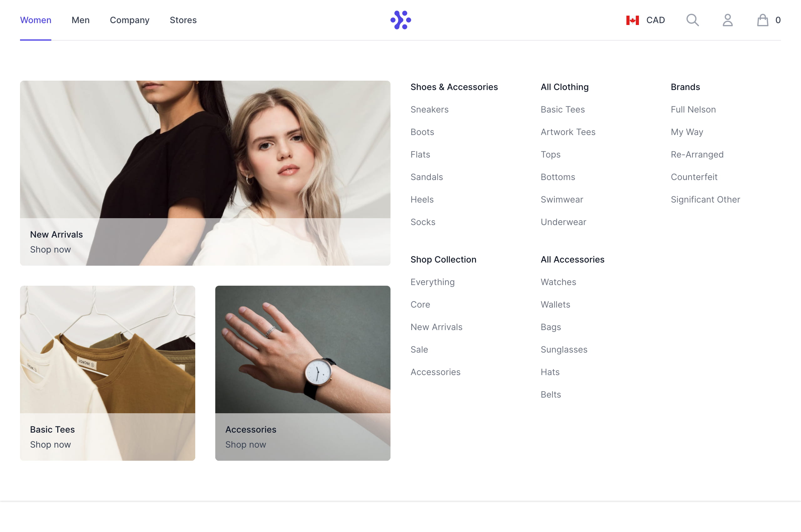Select the Significant Other brand link
Screen dimensions: 801x532
705,199
